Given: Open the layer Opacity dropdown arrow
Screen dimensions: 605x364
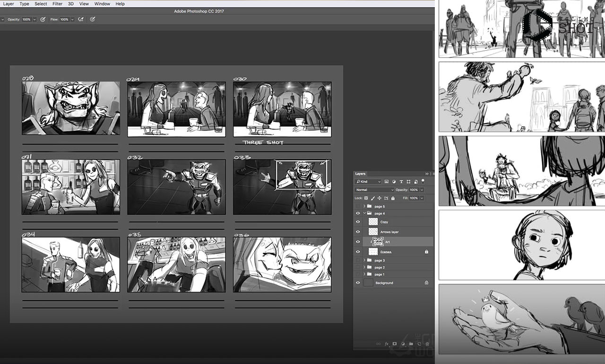Looking at the screenshot, I should (x=422, y=190).
